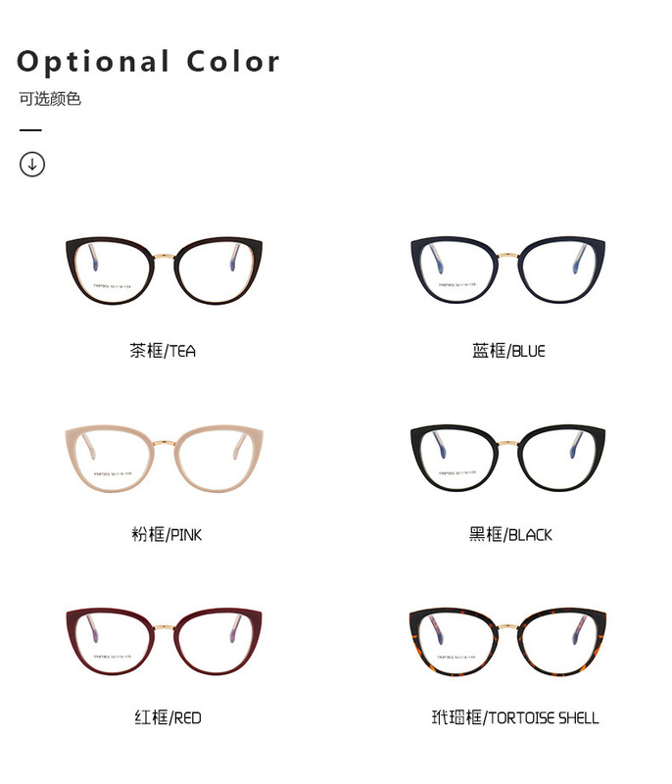This screenshot has width=672, height=784.
Task: Click the gold bridge of pink glasses
Action: tap(164, 443)
